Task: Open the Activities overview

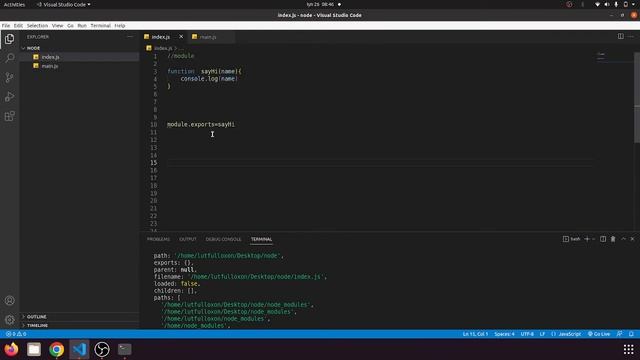Action: tap(14, 4)
